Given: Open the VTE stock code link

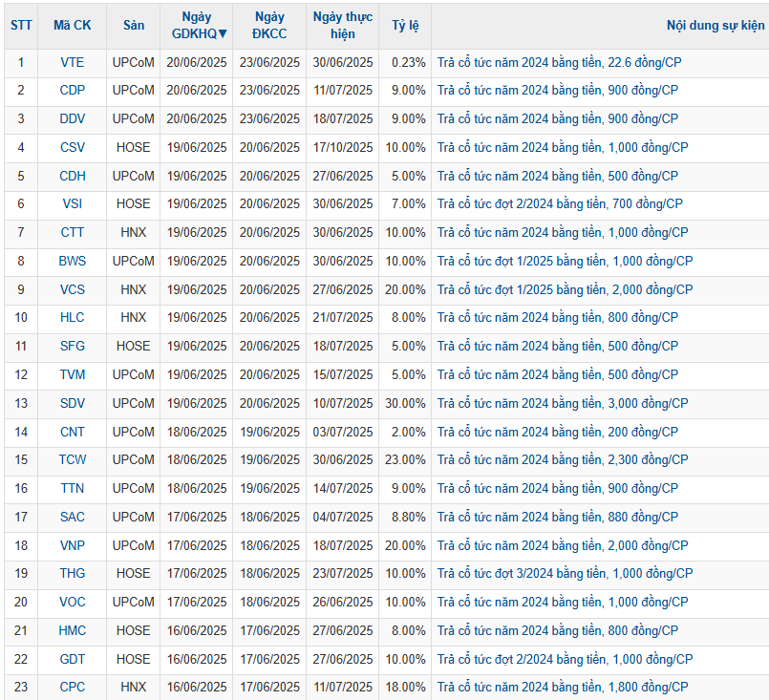Looking at the screenshot, I should 72,62.
